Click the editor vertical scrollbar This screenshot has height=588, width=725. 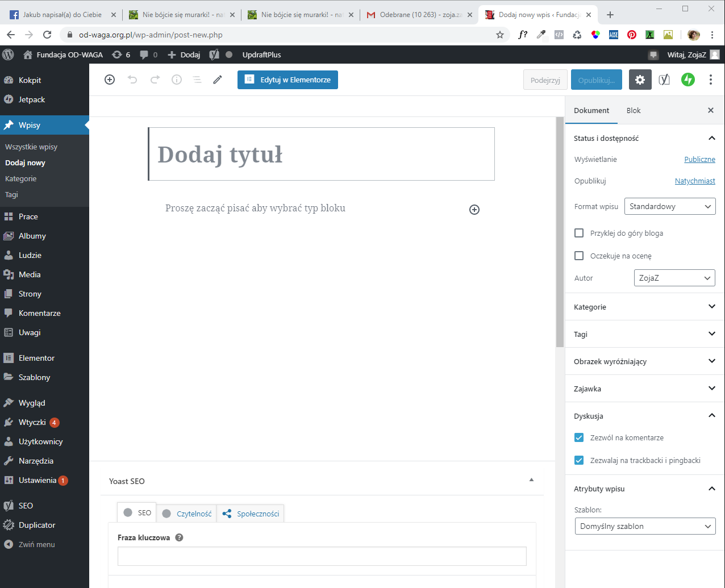tap(560, 232)
